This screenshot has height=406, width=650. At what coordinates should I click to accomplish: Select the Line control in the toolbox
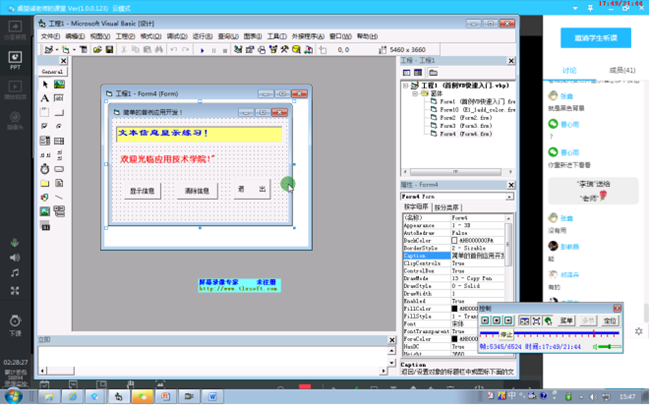click(59, 197)
